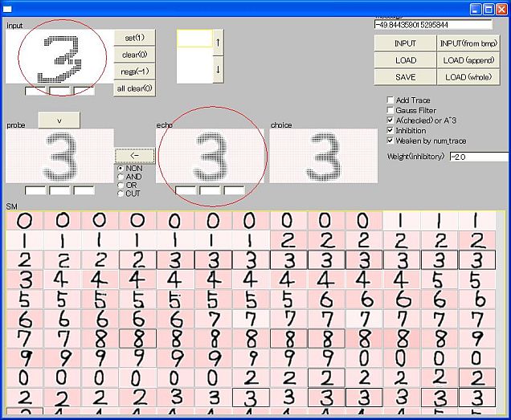Select the AND radio button
The height and width of the screenshot is (420, 511).
click(x=121, y=177)
